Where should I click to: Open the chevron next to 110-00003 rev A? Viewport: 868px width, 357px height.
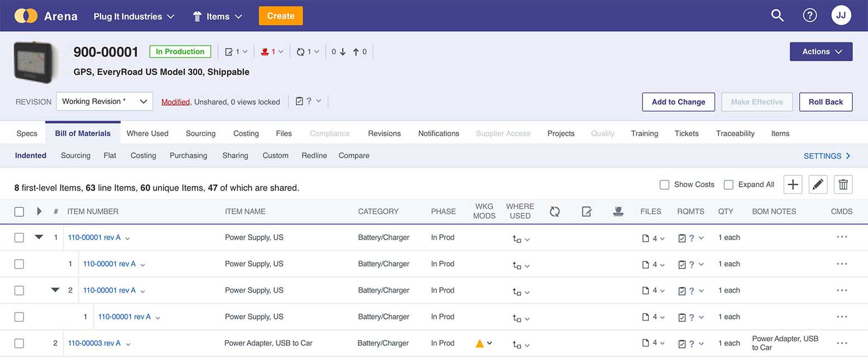pos(128,344)
